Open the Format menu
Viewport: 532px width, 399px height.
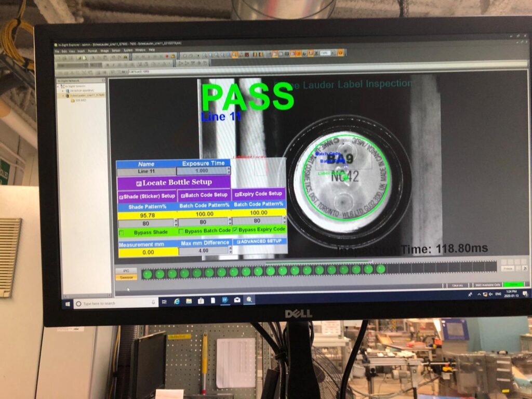click(92, 51)
